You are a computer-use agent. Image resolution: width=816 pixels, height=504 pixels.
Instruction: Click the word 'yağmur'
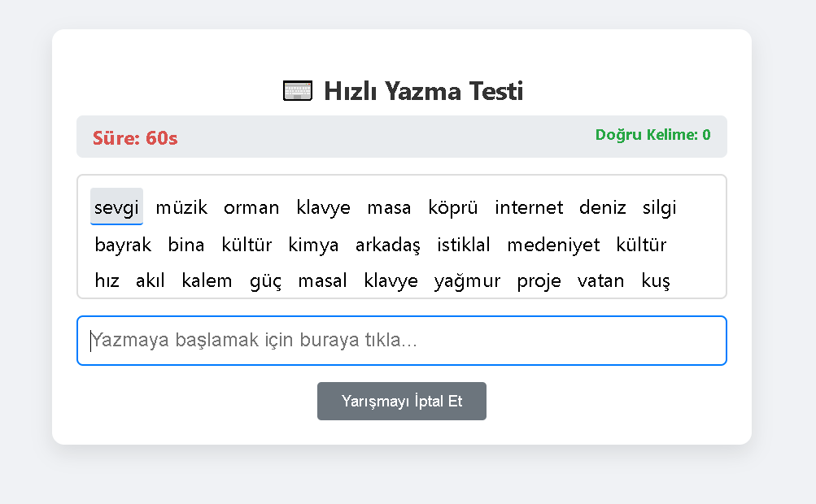click(x=467, y=281)
